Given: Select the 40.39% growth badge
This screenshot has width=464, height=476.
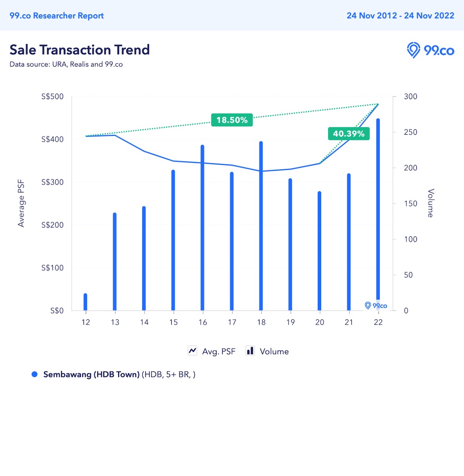Looking at the screenshot, I should 348,134.
